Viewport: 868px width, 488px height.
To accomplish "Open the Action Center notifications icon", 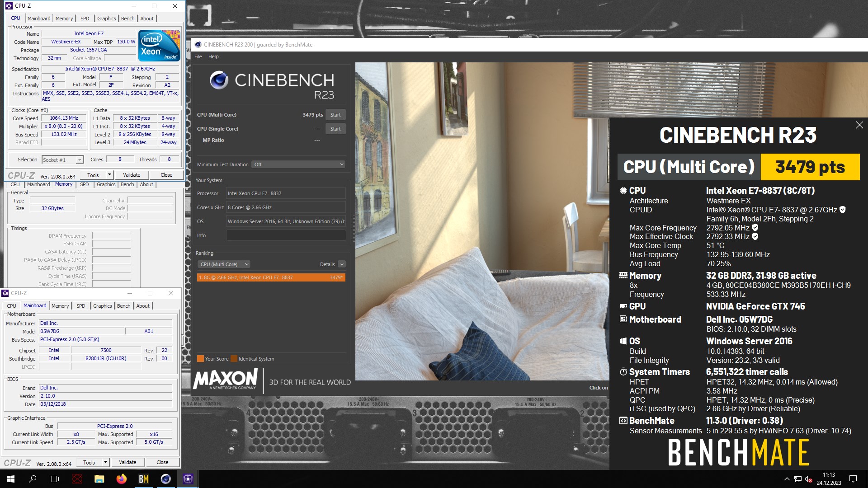I will (853, 479).
